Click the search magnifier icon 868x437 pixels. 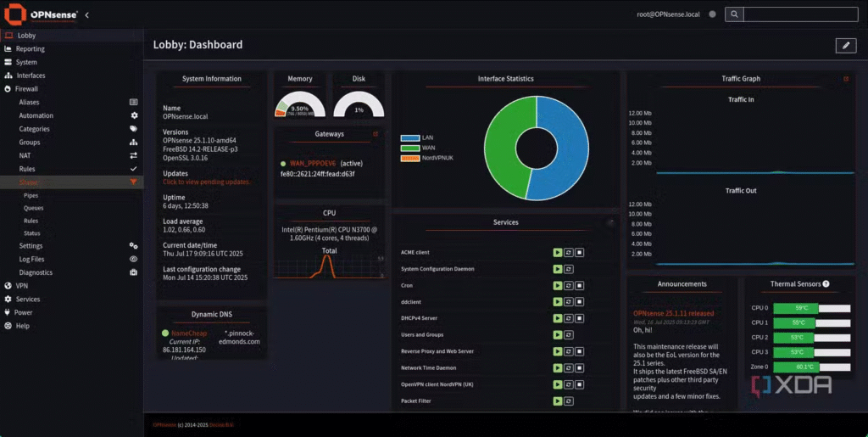(x=734, y=14)
